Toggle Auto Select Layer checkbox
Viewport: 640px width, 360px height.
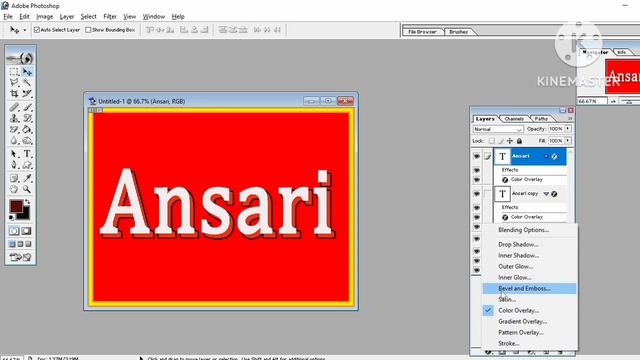point(37,30)
